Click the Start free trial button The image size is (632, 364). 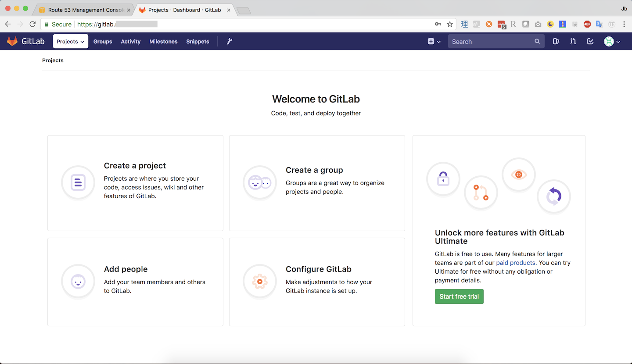point(459,296)
